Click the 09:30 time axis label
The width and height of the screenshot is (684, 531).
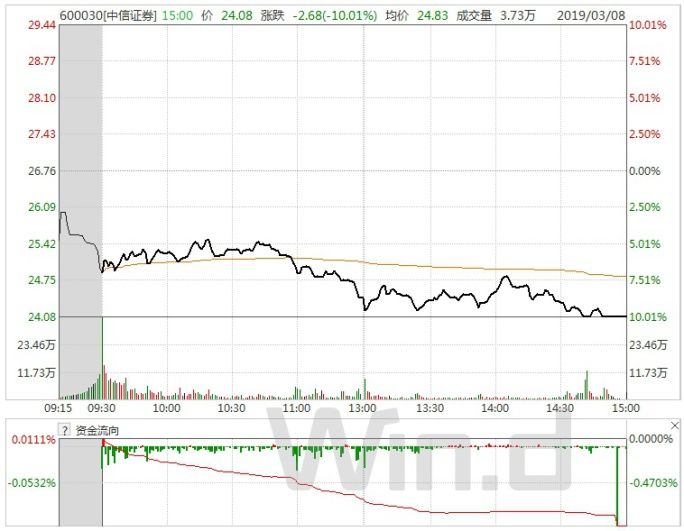pyautogui.click(x=102, y=408)
